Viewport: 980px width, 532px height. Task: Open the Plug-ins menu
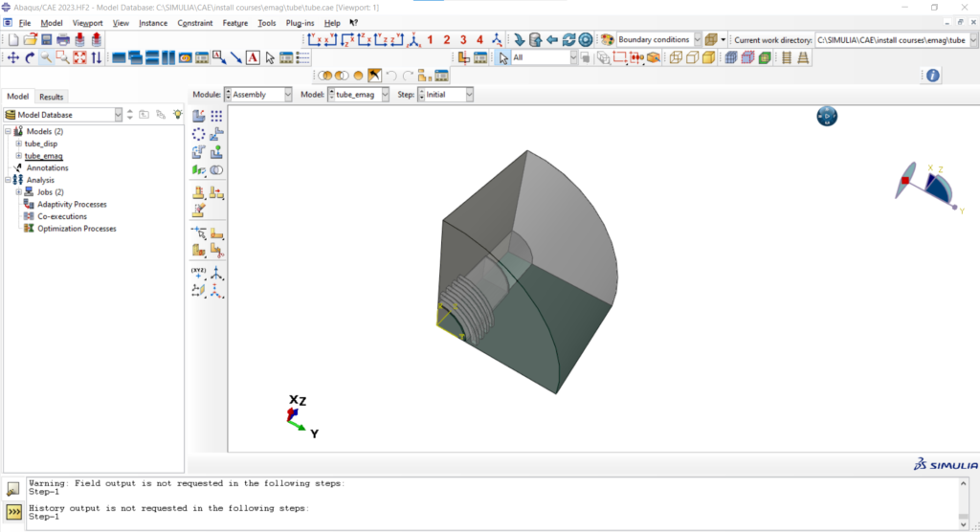pos(300,23)
